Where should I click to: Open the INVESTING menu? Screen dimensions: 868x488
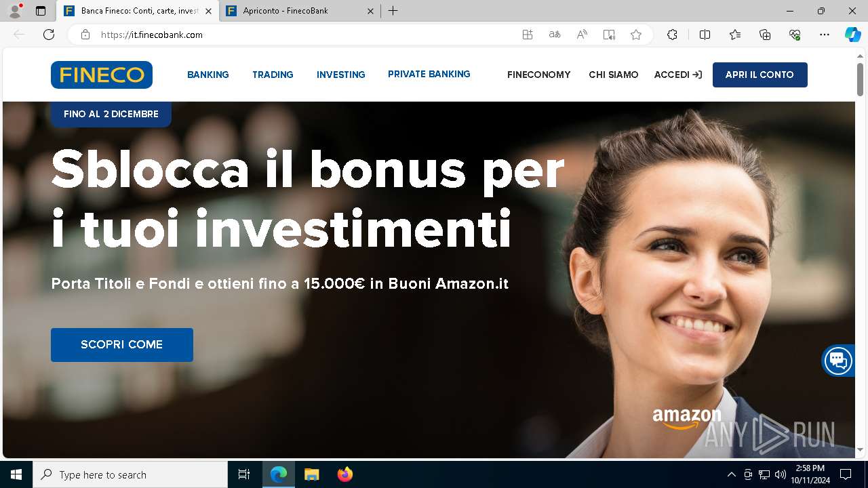click(x=341, y=75)
